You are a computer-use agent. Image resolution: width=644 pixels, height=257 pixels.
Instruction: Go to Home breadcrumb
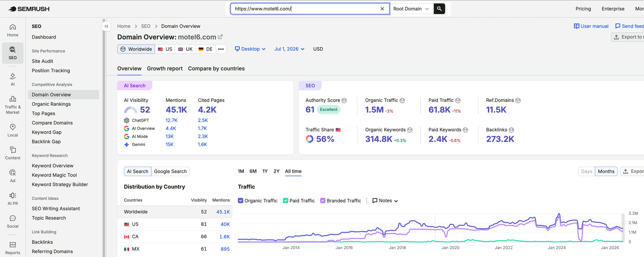124,26
